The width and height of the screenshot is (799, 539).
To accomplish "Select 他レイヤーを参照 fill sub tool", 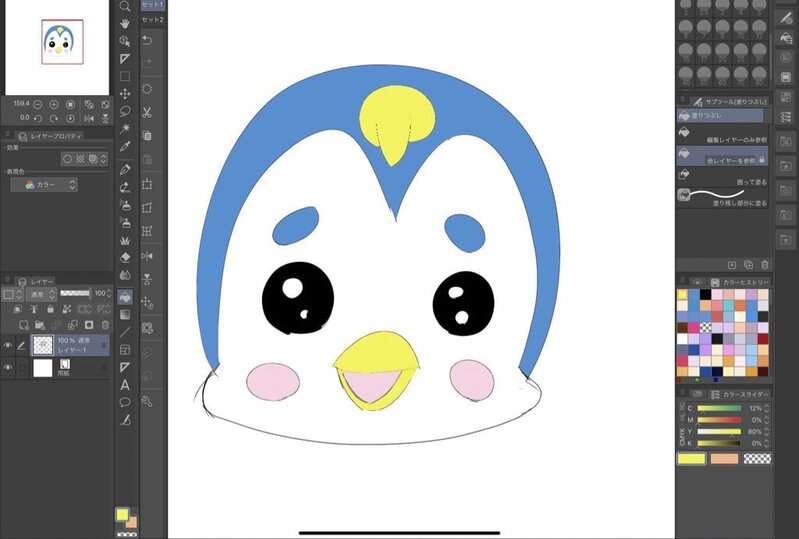I will tap(723, 156).
